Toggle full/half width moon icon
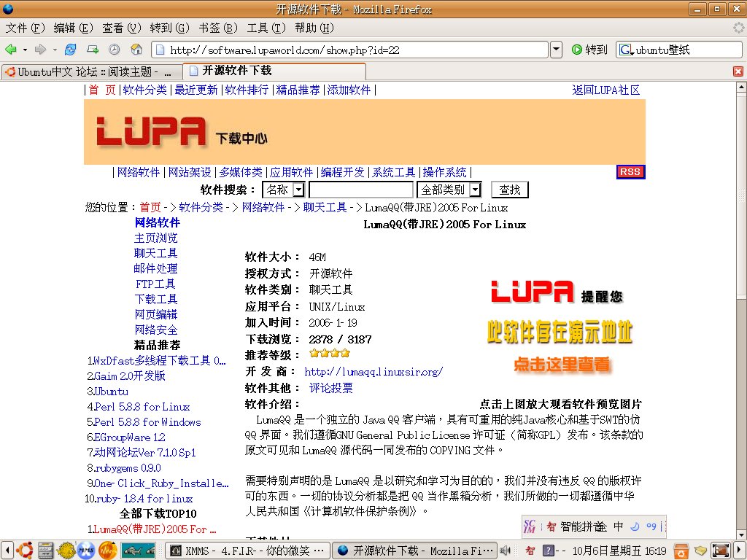747x560 pixels. pos(635,526)
